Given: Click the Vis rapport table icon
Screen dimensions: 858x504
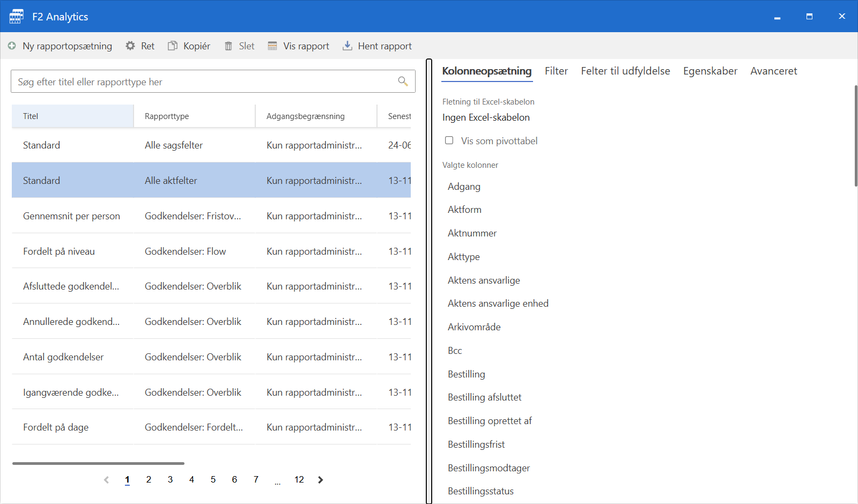Looking at the screenshot, I should (272, 46).
